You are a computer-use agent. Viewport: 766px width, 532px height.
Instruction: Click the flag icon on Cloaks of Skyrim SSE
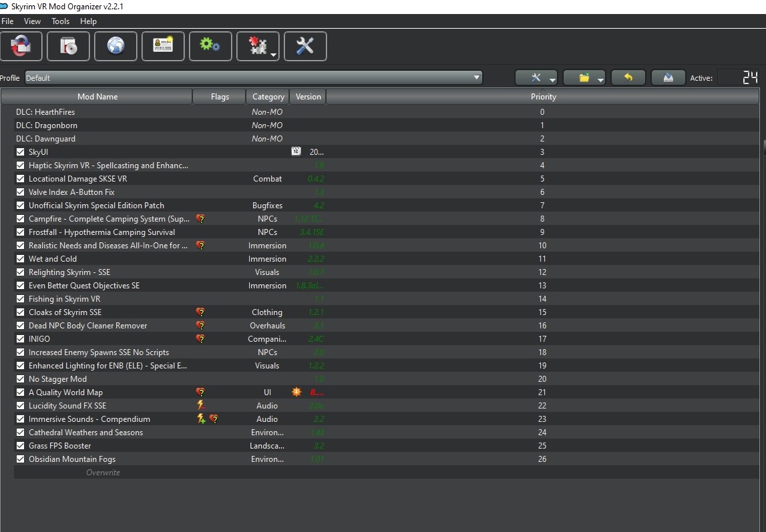point(200,312)
